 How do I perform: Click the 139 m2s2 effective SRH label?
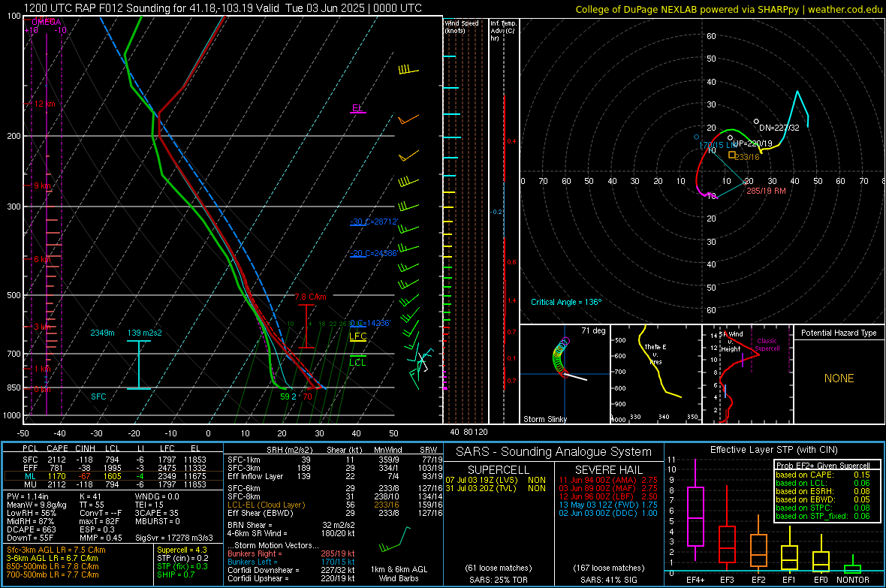pos(144,333)
